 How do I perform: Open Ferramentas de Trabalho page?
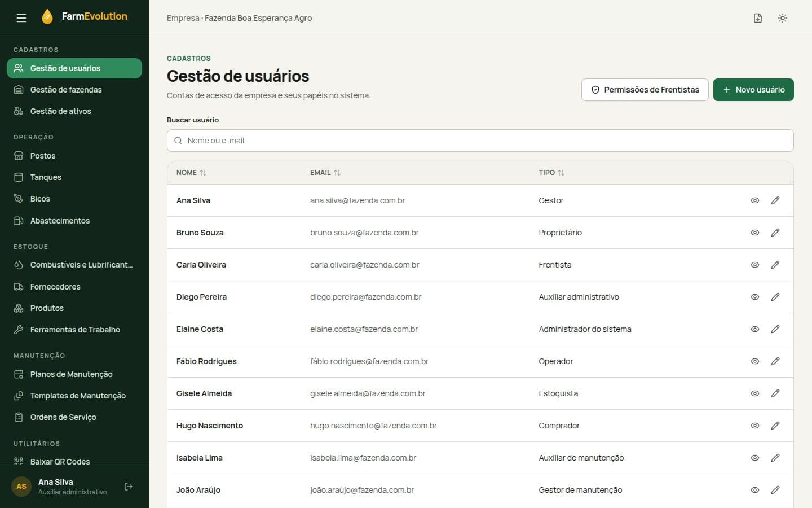(74, 330)
